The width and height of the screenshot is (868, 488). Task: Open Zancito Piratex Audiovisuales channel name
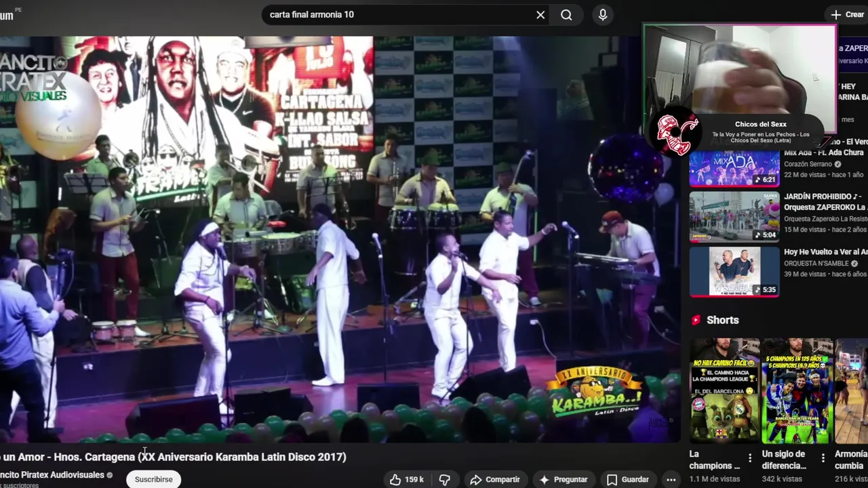tap(52, 475)
